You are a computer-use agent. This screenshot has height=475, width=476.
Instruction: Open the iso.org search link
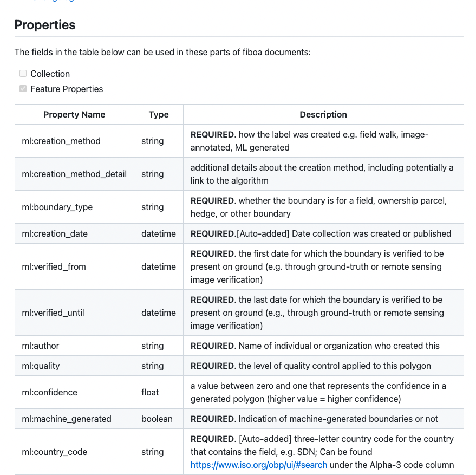point(259,465)
